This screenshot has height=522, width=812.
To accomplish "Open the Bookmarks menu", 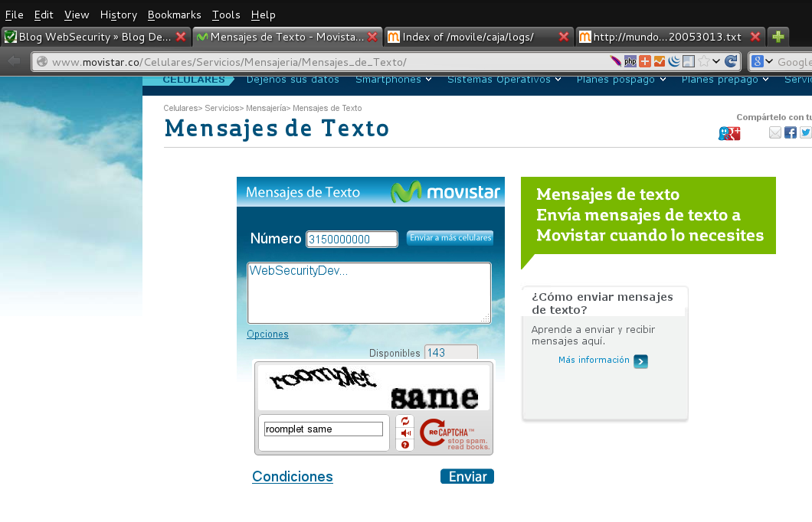I will coord(174,15).
